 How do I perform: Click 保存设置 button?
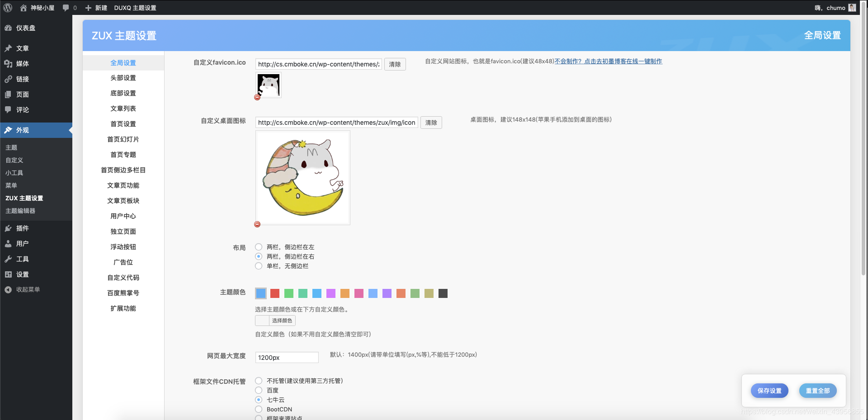click(769, 391)
